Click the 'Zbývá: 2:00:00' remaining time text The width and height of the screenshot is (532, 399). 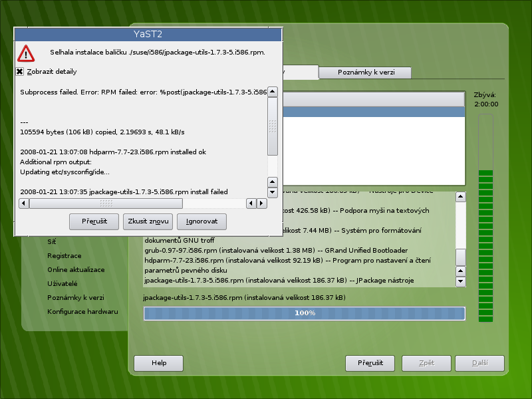[486, 100]
